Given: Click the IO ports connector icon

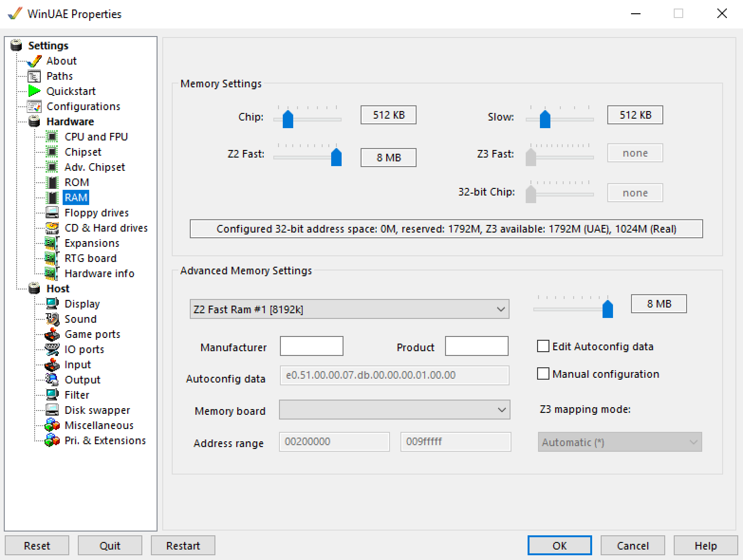Looking at the screenshot, I should click(52, 349).
